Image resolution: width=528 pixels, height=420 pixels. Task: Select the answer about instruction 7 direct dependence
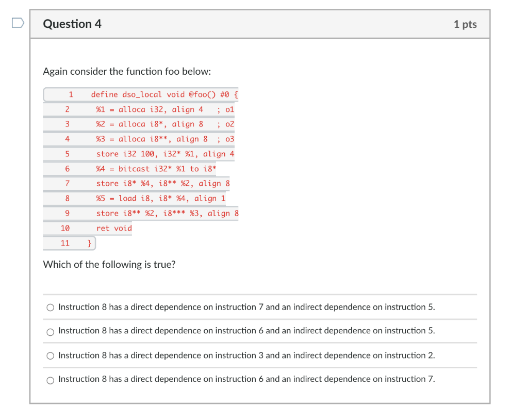50,307
